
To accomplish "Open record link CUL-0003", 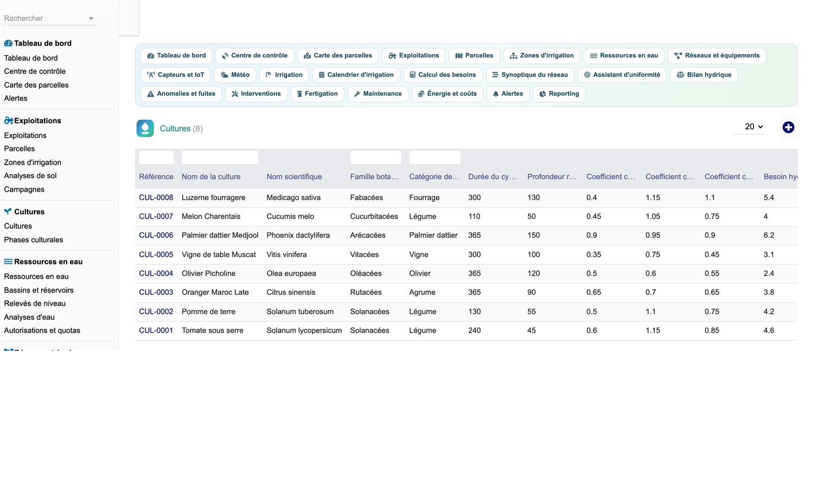I will click(x=156, y=292).
